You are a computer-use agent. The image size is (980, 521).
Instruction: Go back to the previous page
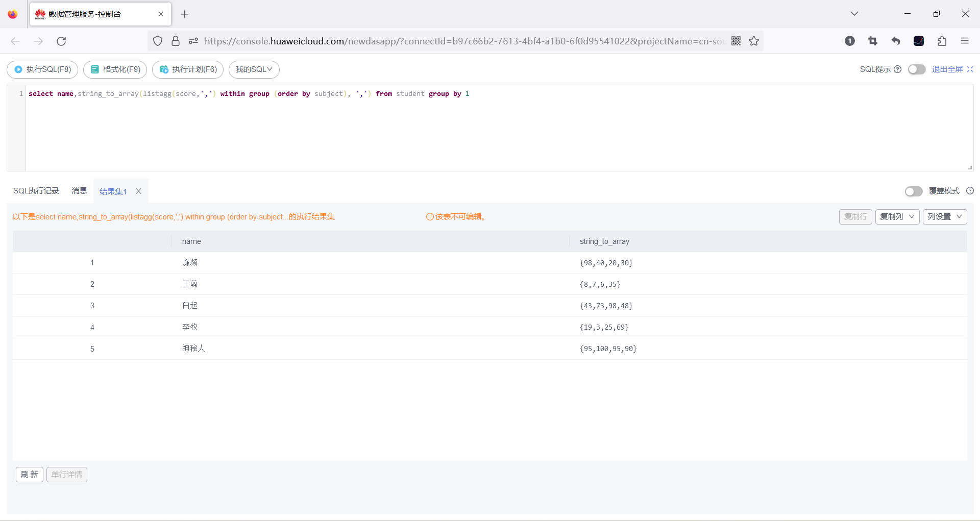coord(15,41)
